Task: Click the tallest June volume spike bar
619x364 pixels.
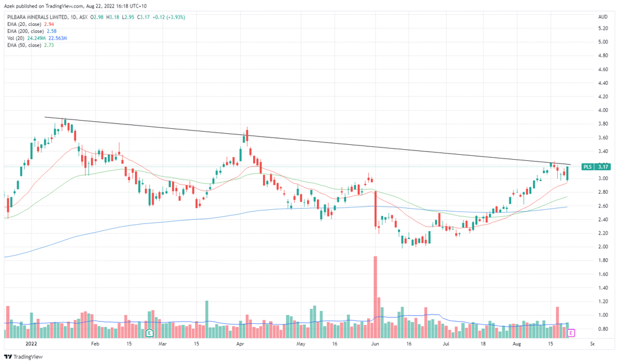Action: point(376,297)
